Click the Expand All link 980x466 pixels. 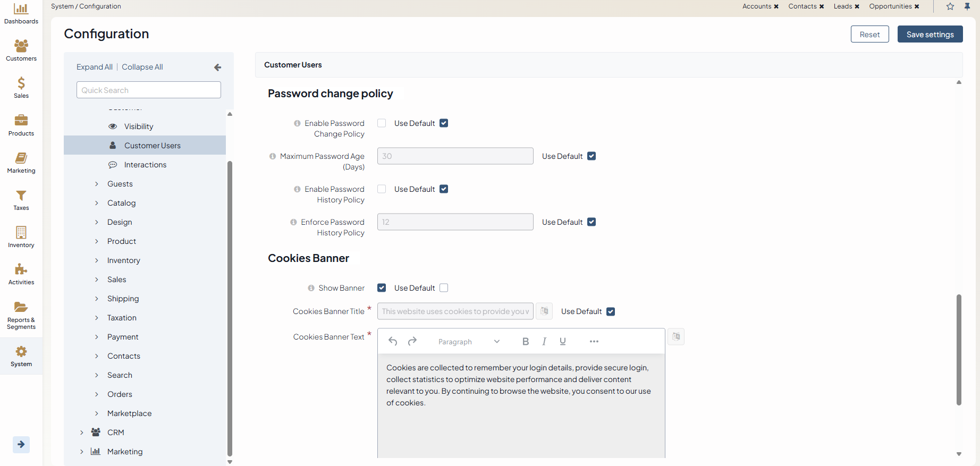(95, 67)
